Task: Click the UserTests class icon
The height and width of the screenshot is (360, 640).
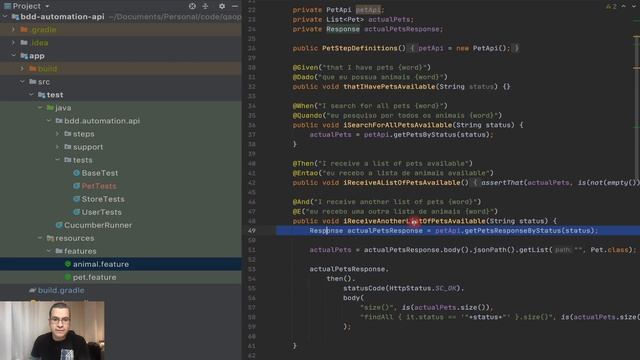Action: 76,212
